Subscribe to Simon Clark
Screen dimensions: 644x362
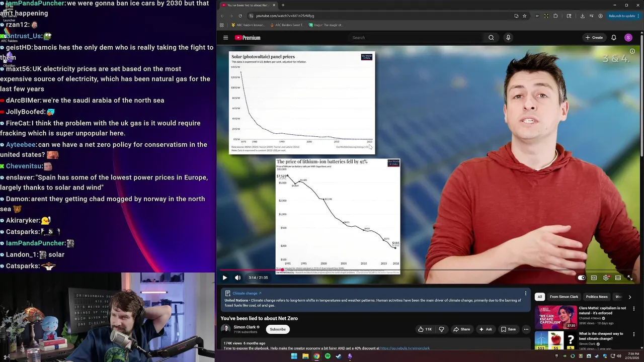[278, 329]
